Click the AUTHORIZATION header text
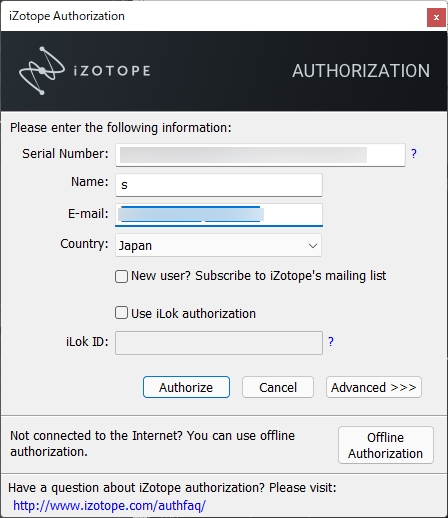 (361, 71)
